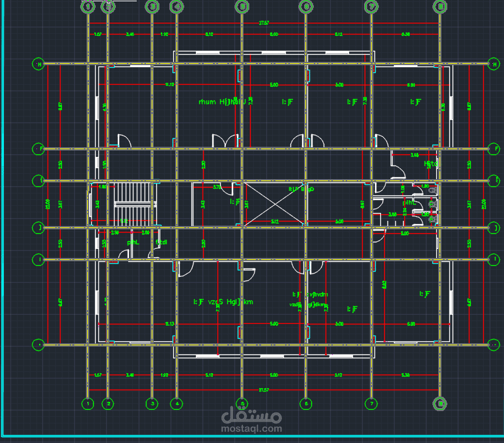The height and width of the screenshot is (443, 504).
Task: Click the 11.13 dimension text
Action: (170, 324)
